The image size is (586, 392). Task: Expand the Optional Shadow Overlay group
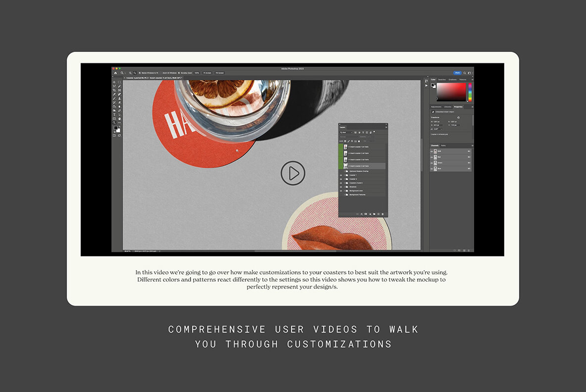344,171
